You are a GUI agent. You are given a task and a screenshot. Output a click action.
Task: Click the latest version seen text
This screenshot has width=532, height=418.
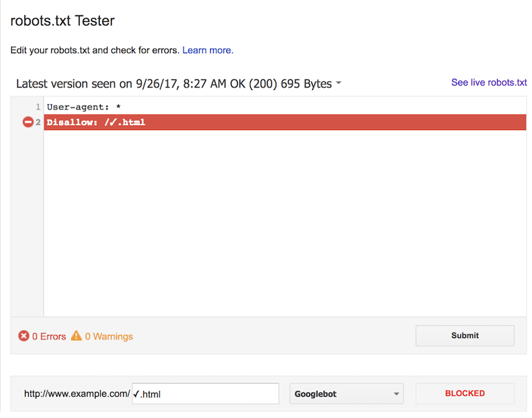pos(174,84)
